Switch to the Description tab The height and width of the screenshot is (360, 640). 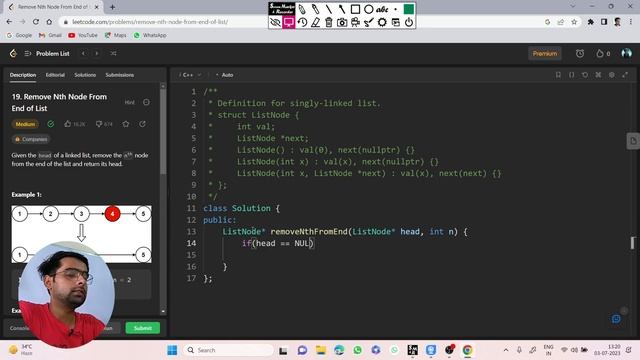[x=23, y=75]
